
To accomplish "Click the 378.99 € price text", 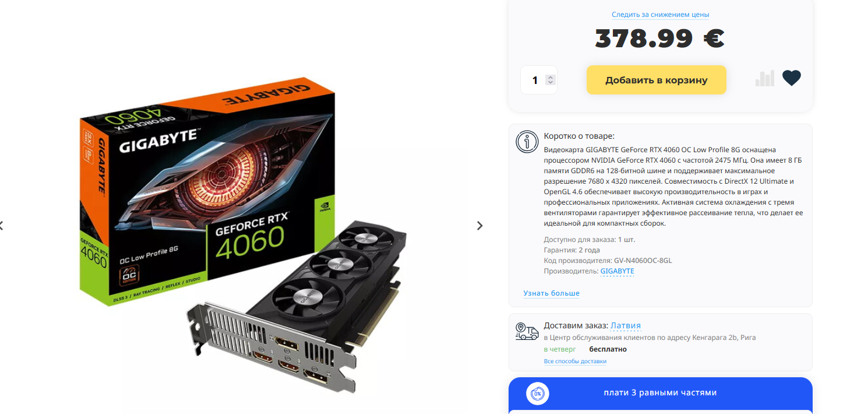I will tap(660, 39).
